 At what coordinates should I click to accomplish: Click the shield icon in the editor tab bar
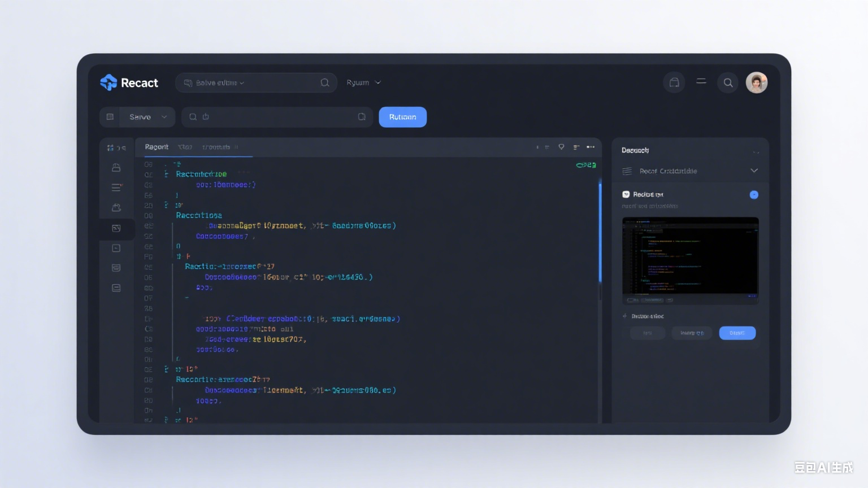click(561, 147)
